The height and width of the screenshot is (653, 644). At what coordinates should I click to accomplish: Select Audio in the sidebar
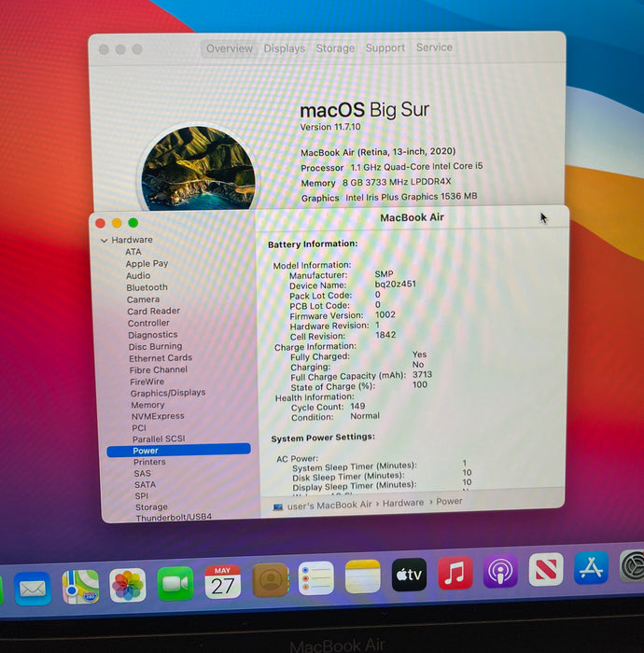pos(138,276)
